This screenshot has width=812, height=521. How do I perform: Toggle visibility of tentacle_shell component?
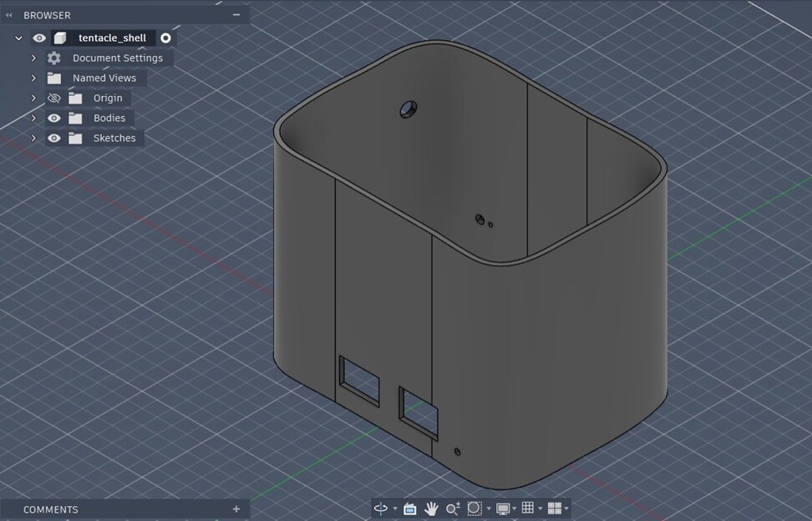38,38
